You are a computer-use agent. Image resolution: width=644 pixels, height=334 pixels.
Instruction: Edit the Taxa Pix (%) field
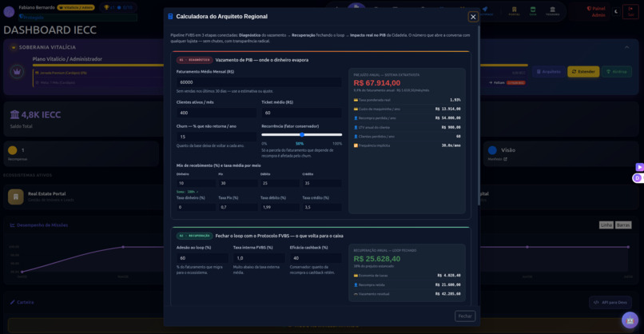pyautogui.click(x=238, y=207)
